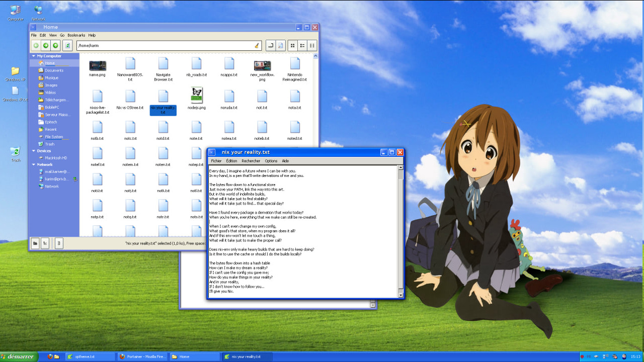
Task: Go up to parent folder using up arrow
Action: coord(55,46)
